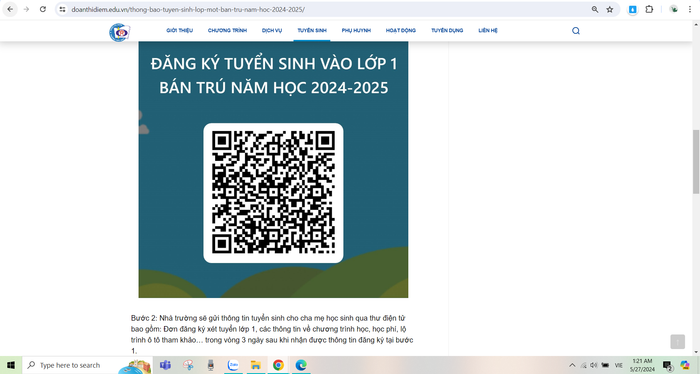
Task: Open the blue droplet extension
Action: click(x=633, y=9)
